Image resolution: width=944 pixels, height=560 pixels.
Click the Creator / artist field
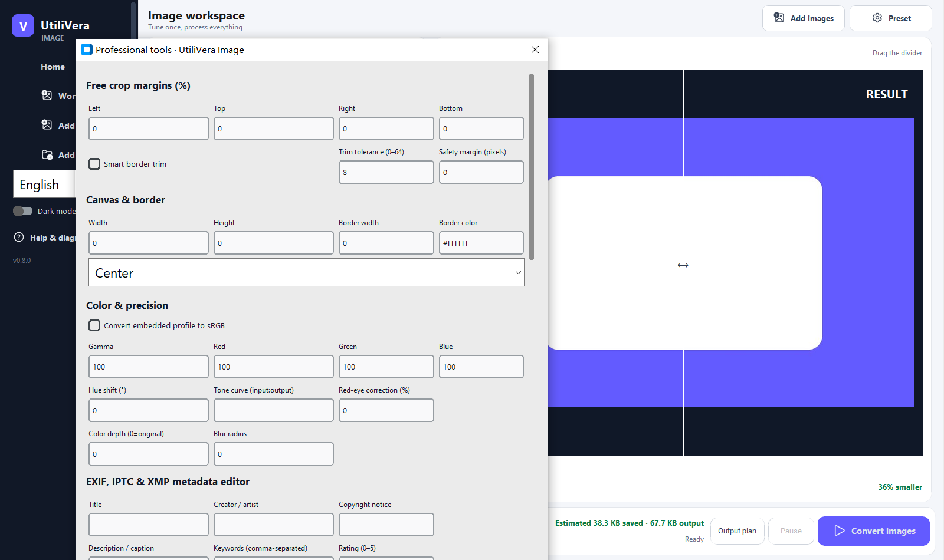(x=274, y=525)
